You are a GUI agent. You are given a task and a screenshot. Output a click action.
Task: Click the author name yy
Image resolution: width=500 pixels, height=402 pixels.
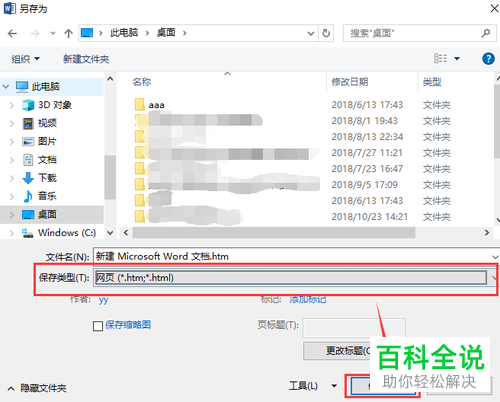[103, 300]
